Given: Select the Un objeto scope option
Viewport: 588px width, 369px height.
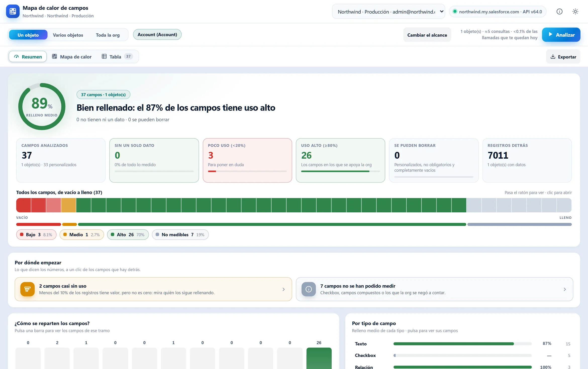Looking at the screenshot, I should [28, 35].
